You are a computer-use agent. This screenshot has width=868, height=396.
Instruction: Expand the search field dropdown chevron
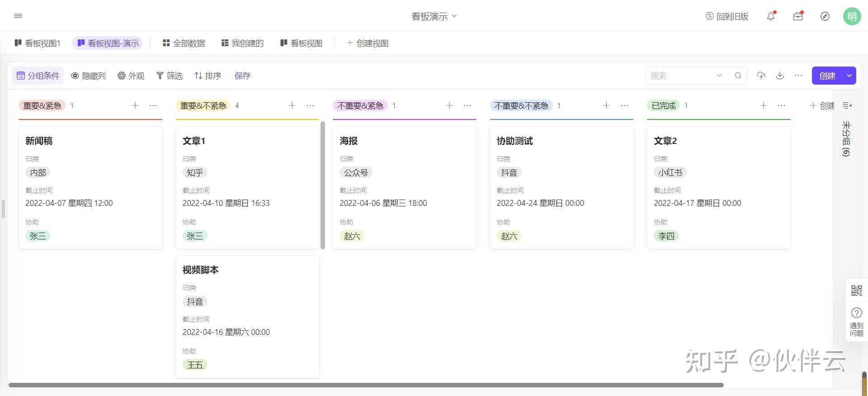[x=719, y=76]
